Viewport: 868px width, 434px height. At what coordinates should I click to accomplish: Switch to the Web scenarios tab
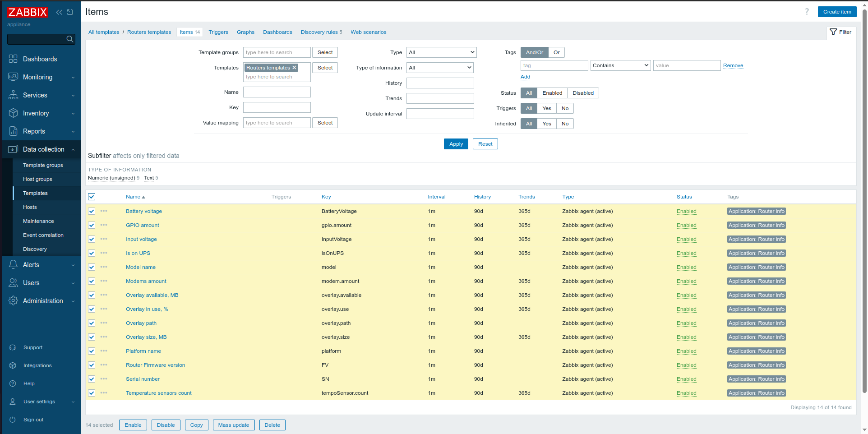[x=368, y=32]
